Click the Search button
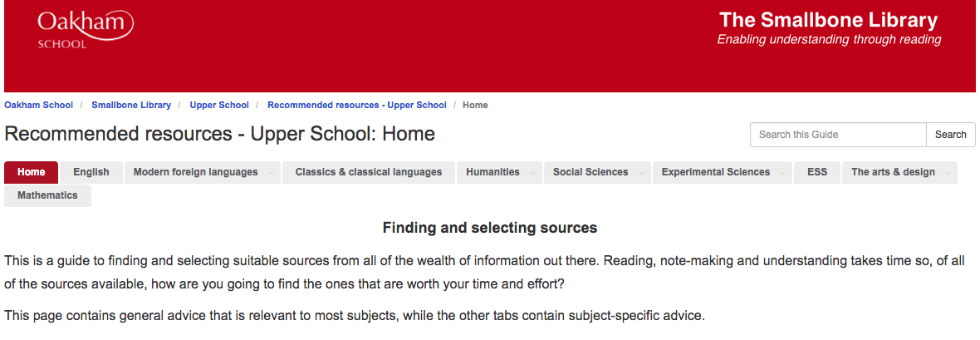This screenshot has width=980, height=340. tap(951, 135)
